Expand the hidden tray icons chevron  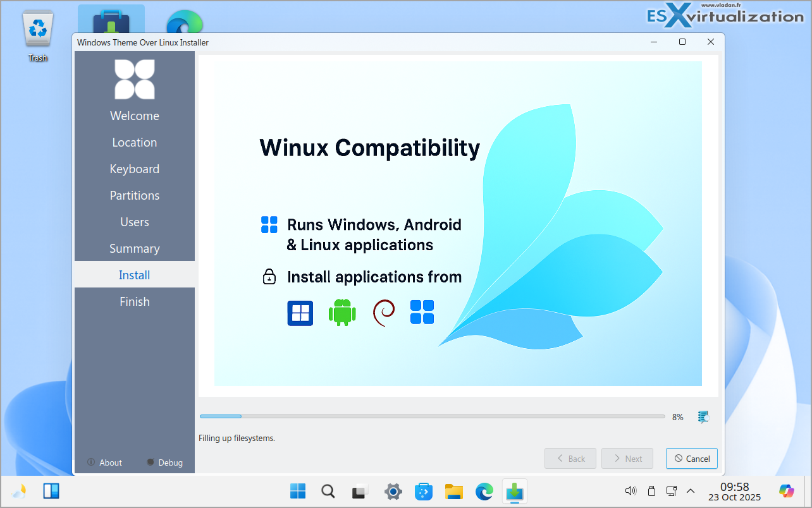[691, 491]
